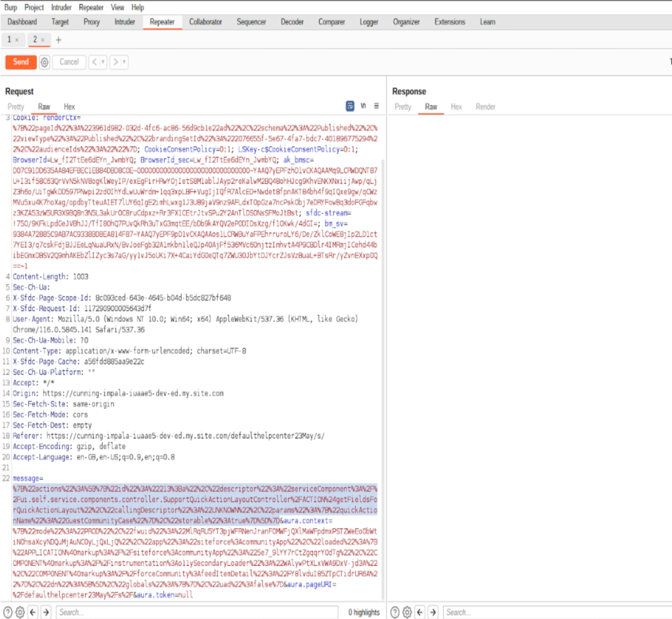Select the Repeater tool tab
Screen dimensions: 672x619
pos(162,22)
